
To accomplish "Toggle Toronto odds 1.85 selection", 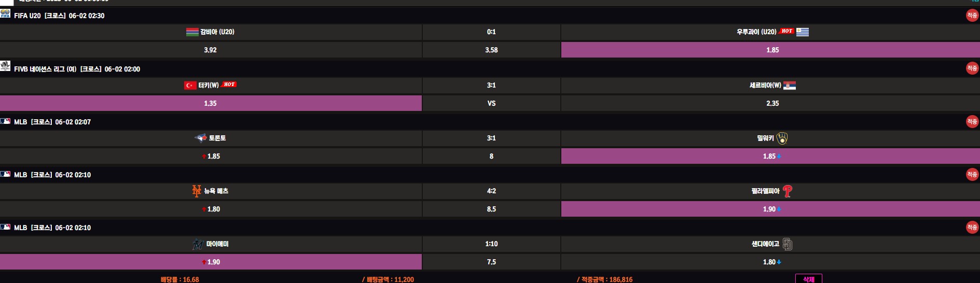I will [211, 157].
